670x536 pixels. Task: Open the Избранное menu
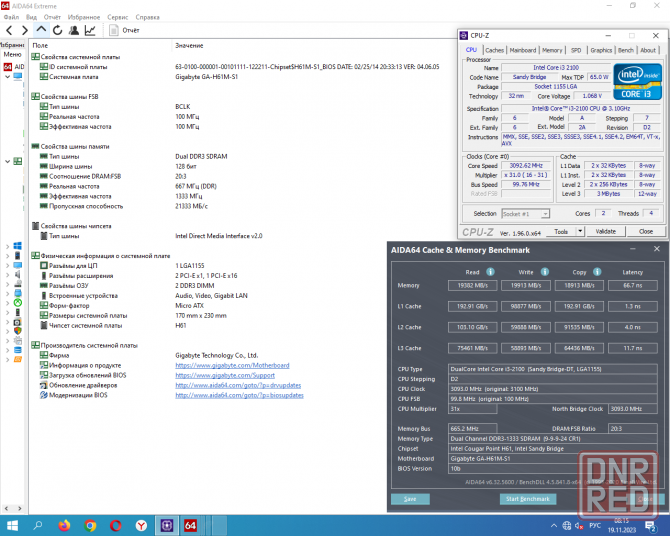84,17
